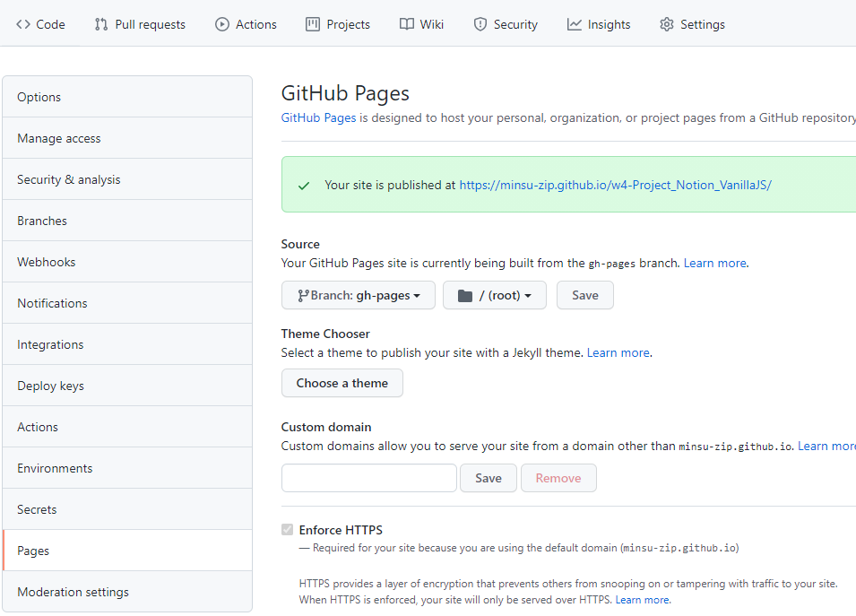Click the Pull requests branch icon
The image size is (856, 616).
(101, 24)
